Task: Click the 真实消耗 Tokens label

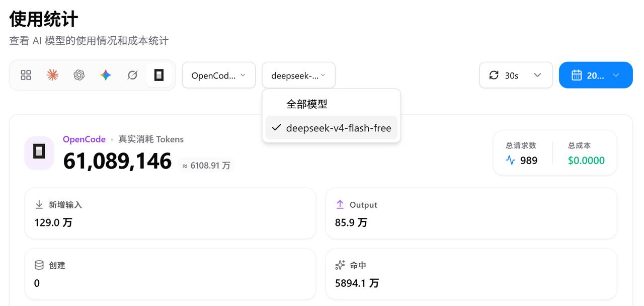Action: (151, 139)
